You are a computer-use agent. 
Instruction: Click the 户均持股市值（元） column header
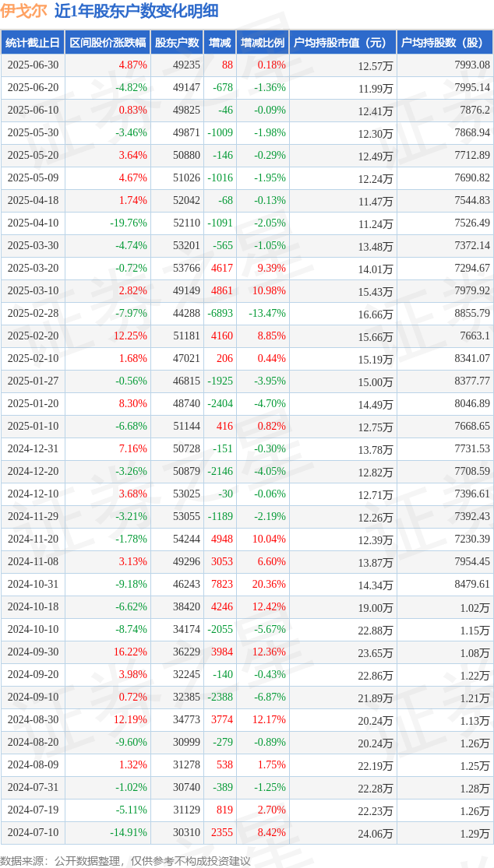343,42
